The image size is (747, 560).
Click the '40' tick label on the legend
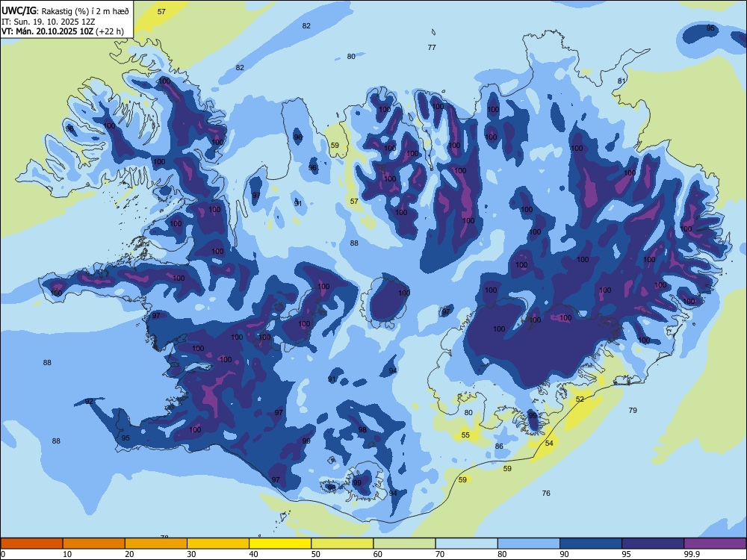pyautogui.click(x=253, y=554)
